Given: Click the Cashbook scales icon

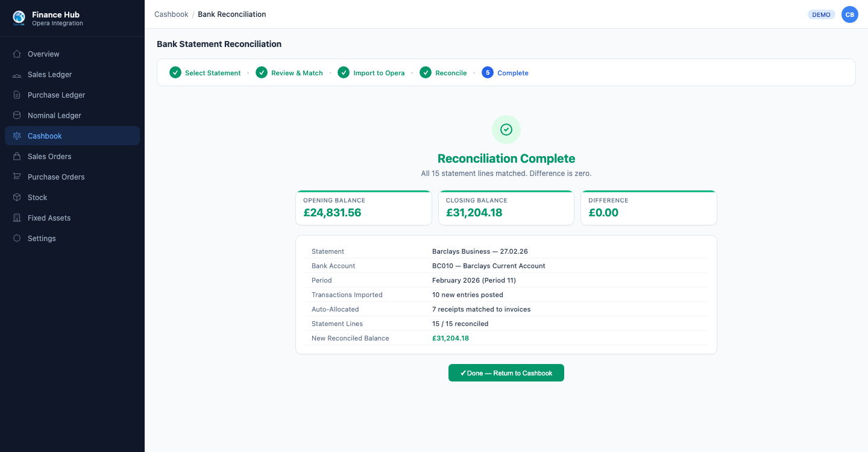Looking at the screenshot, I should pyautogui.click(x=17, y=136).
